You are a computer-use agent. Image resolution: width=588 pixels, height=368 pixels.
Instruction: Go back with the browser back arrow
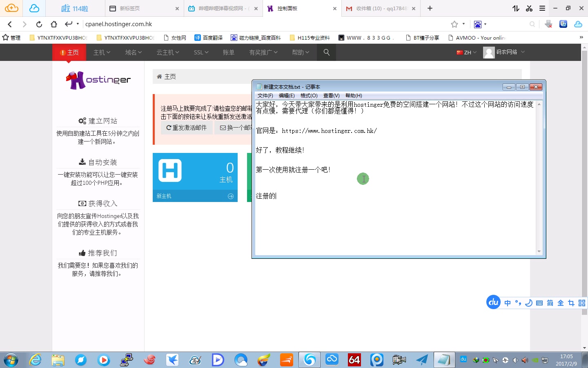(x=10, y=24)
